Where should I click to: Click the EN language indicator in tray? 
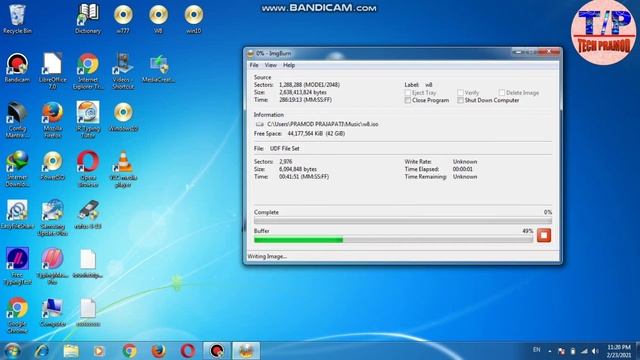(536, 350)
